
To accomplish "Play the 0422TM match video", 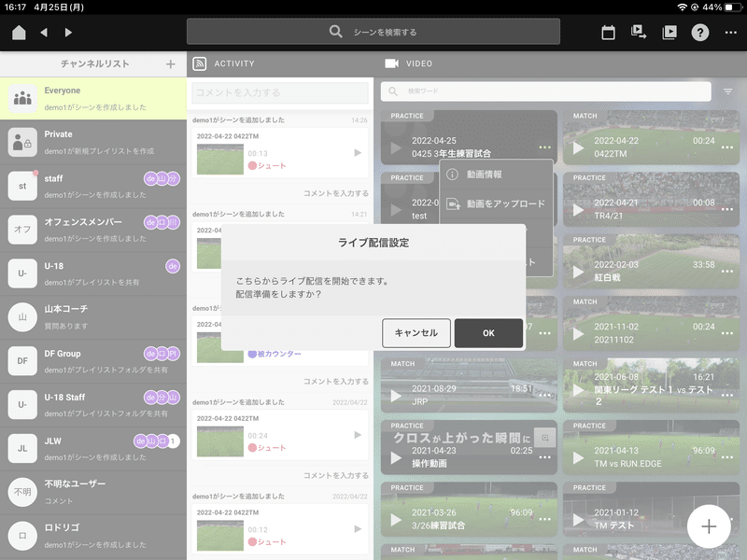I will 578,147.
